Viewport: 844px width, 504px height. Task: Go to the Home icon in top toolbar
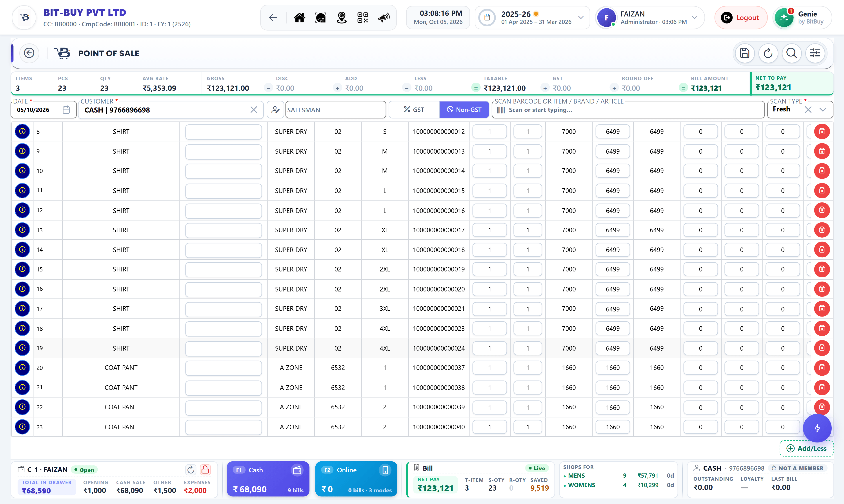[x=299, y=17]
